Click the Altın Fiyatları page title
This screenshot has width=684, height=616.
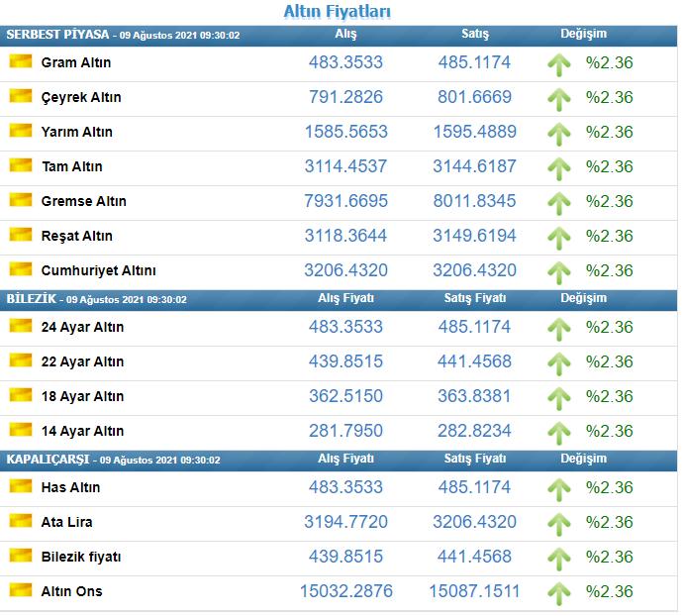338,11
